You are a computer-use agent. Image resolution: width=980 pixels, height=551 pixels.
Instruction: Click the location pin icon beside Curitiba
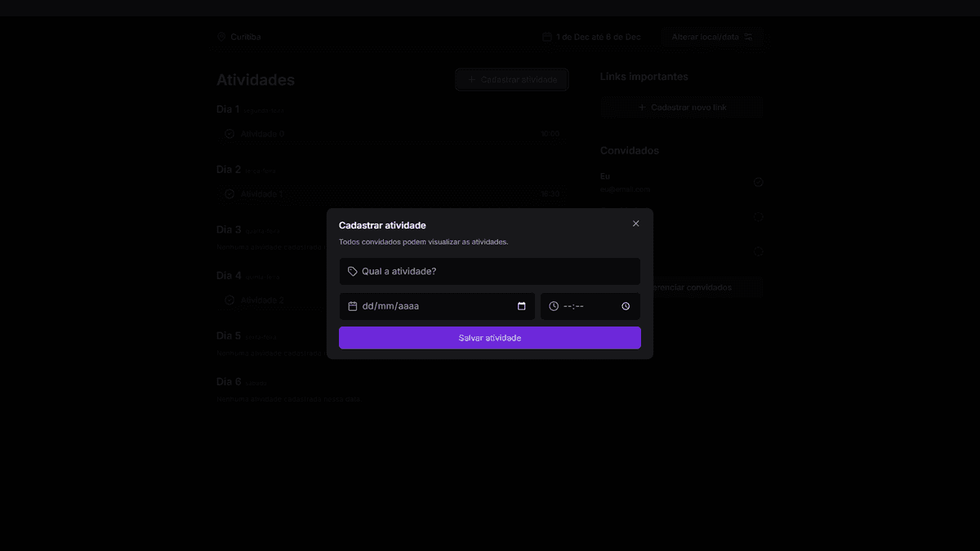(220, 36)
